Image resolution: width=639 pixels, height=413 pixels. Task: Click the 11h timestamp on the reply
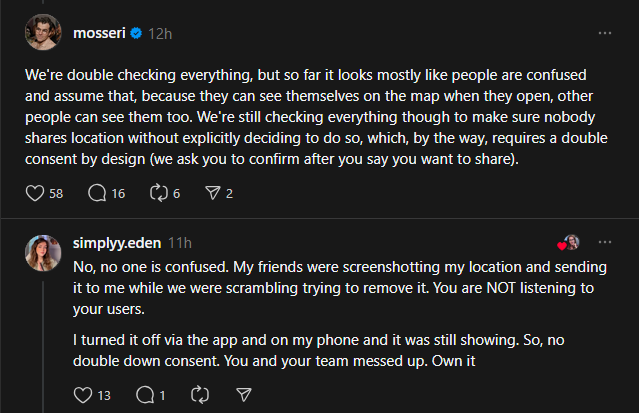(x=181, y=243)
